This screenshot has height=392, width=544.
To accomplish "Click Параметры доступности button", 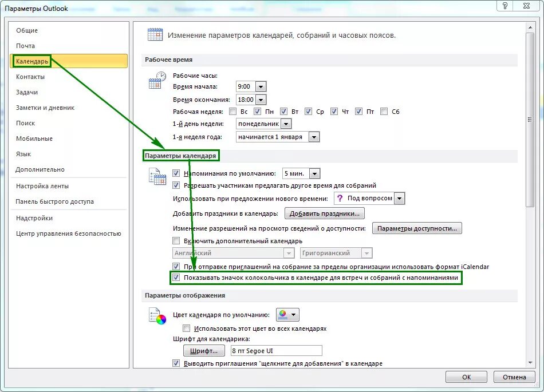I will click(417, 228).
